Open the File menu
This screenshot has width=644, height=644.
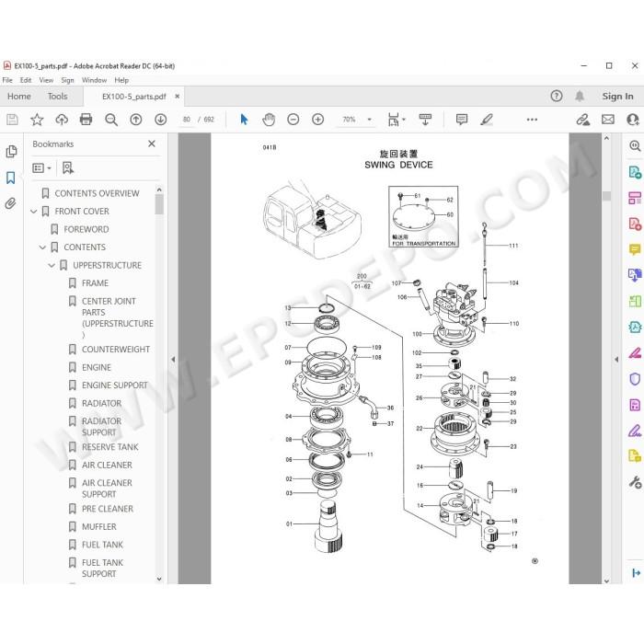(7, 80)
